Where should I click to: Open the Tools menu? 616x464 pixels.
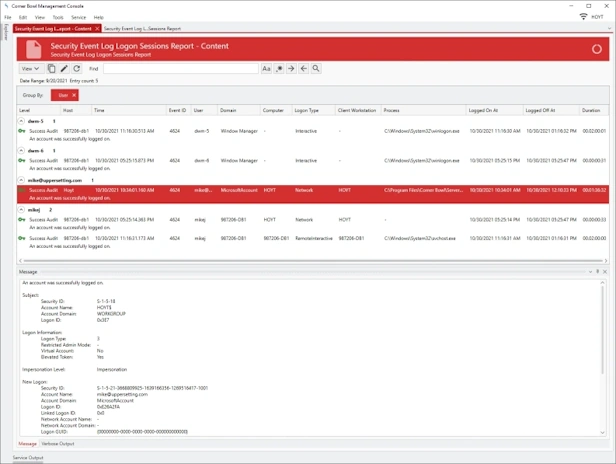point(58,17)
